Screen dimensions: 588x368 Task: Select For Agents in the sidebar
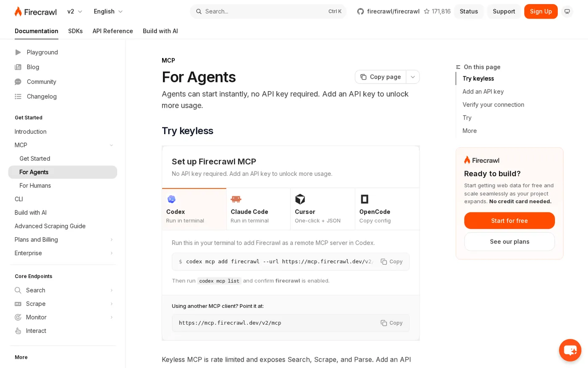(x=63, y=172)
